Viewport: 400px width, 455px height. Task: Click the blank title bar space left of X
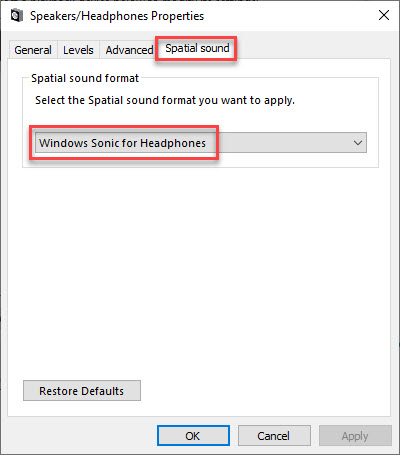point(290,16)
